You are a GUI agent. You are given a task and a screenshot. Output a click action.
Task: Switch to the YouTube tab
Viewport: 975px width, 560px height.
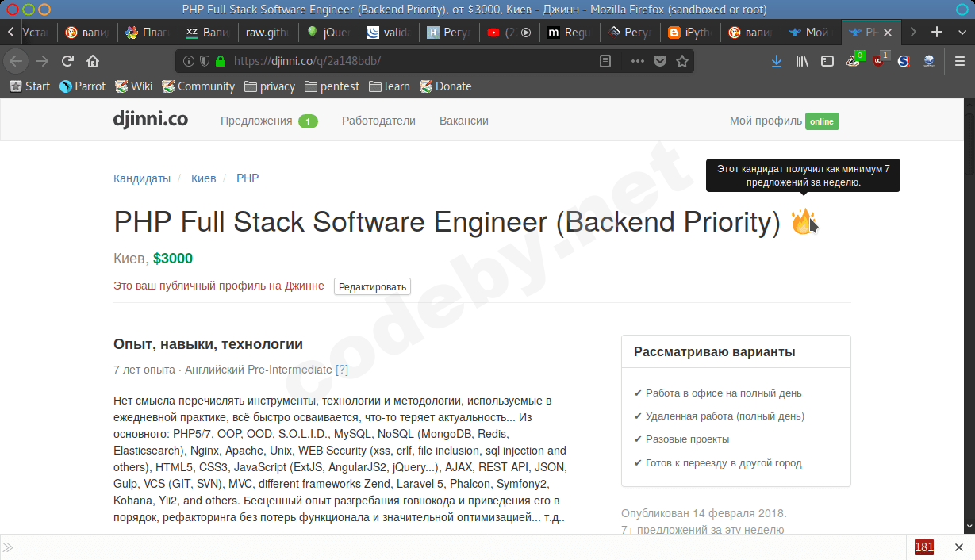[x=509, y=33]
